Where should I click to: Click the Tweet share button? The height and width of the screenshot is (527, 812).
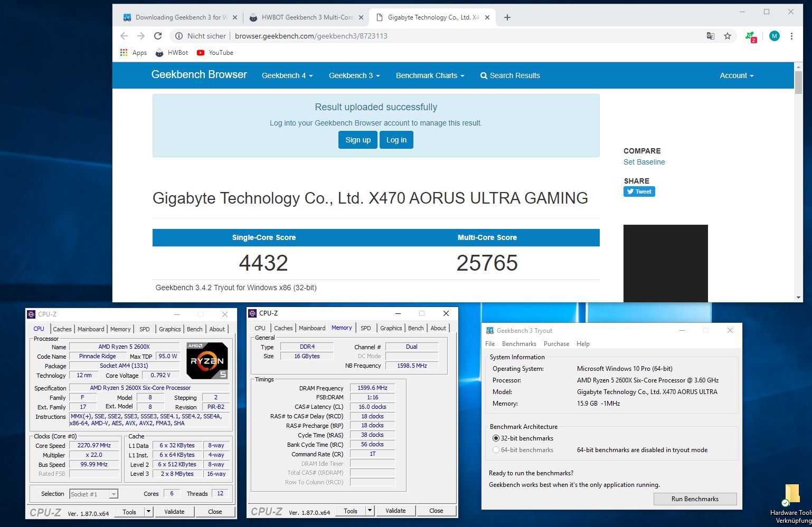pyautogui.click(x=639, y=191)
